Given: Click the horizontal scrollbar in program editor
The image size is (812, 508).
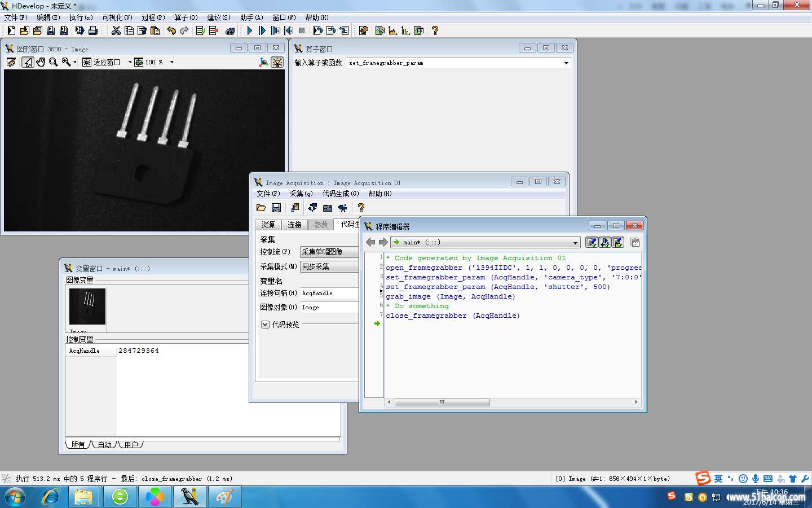Looking at the screenshot, I should click(443, 402).
